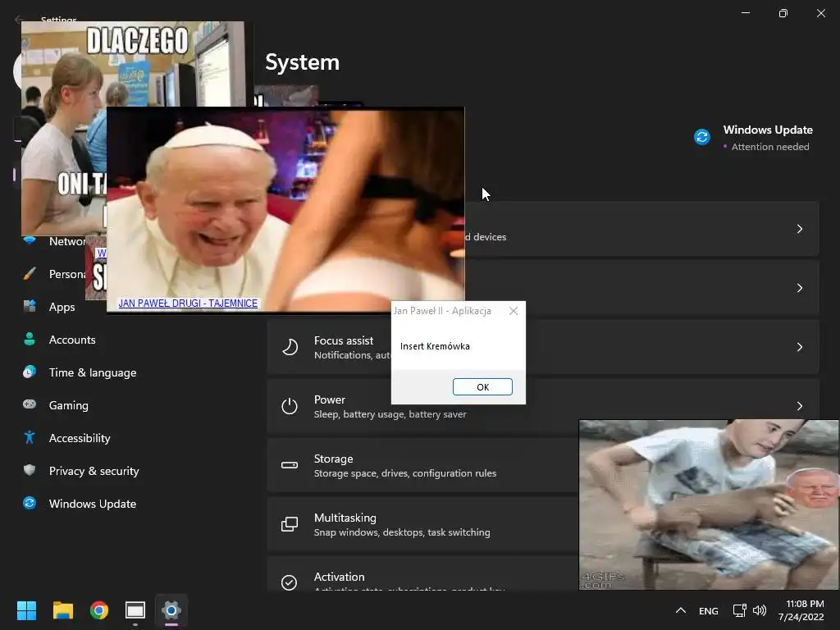Click the 4GIFs popup image with dog
The width and height of the screenshot is (840, 630).
click(x=709, y=504)
